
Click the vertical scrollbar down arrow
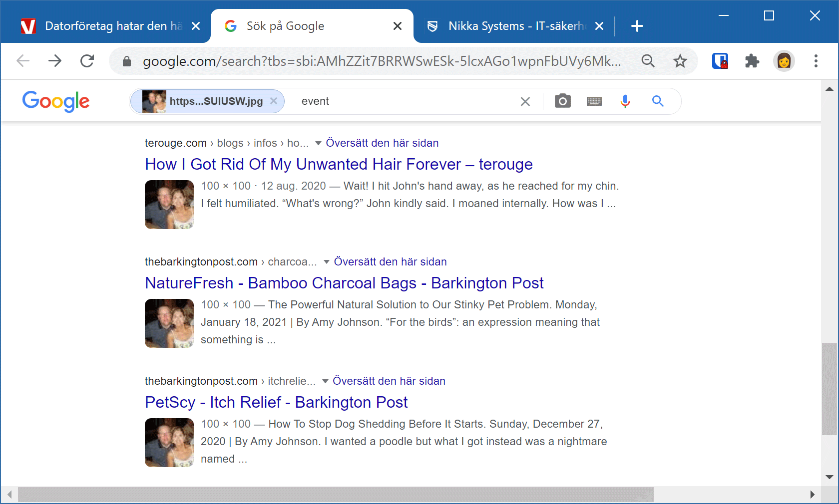(x=830, y=477)
